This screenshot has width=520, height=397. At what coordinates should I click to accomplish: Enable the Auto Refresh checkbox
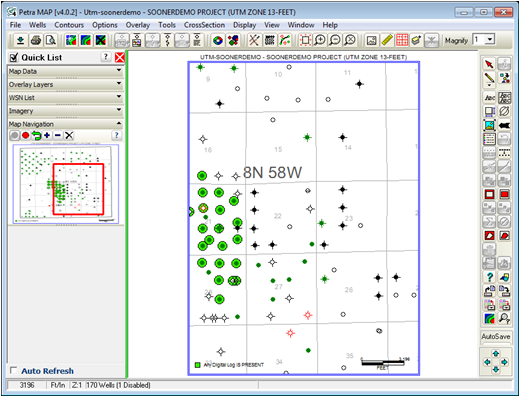coord(14,370)
